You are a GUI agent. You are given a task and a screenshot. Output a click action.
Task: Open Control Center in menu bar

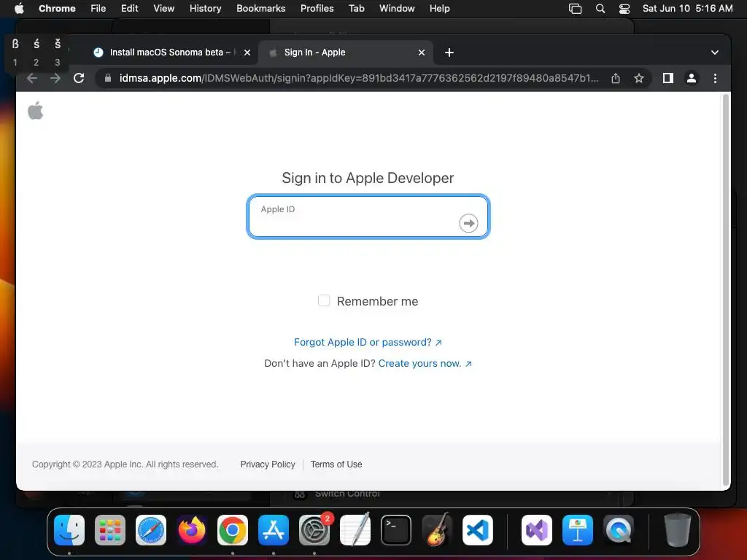pyautogui.click(x=624, y=9)
